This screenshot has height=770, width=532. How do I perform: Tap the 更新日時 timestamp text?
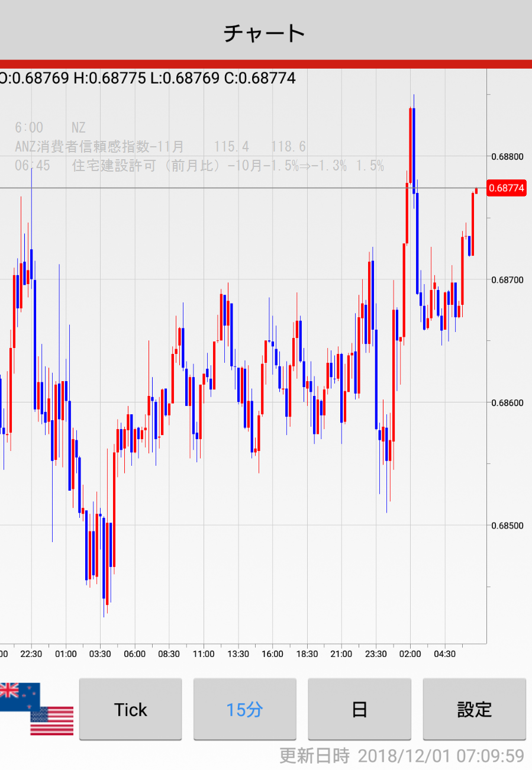click(x=401, y=756)
